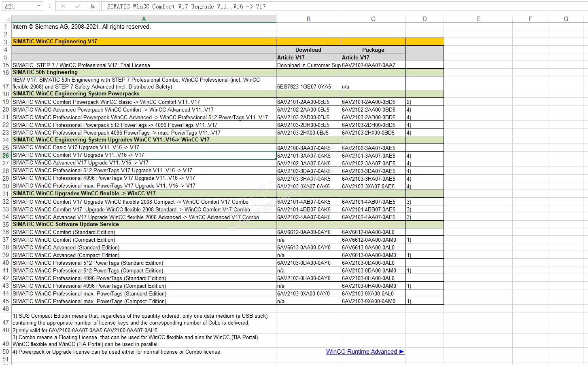Click cell 6AV2103-0XA00-0AY0
588x365 pixels.
point(308,293)
